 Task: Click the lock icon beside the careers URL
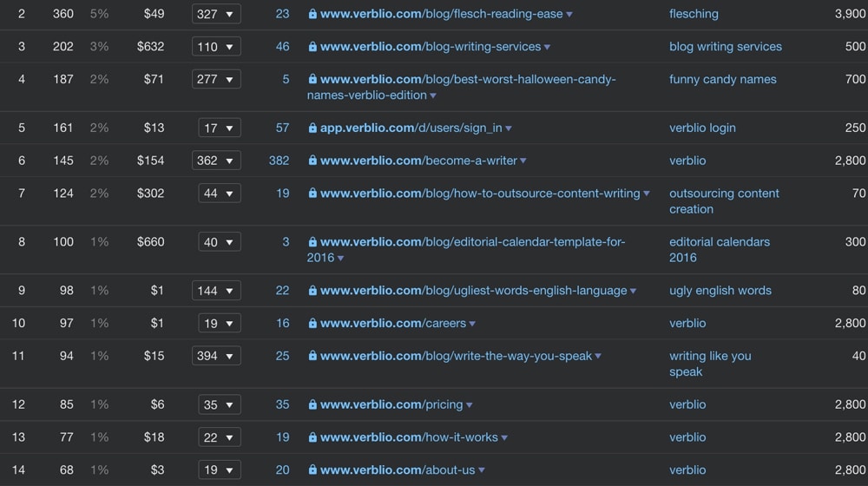pos(312,324)
